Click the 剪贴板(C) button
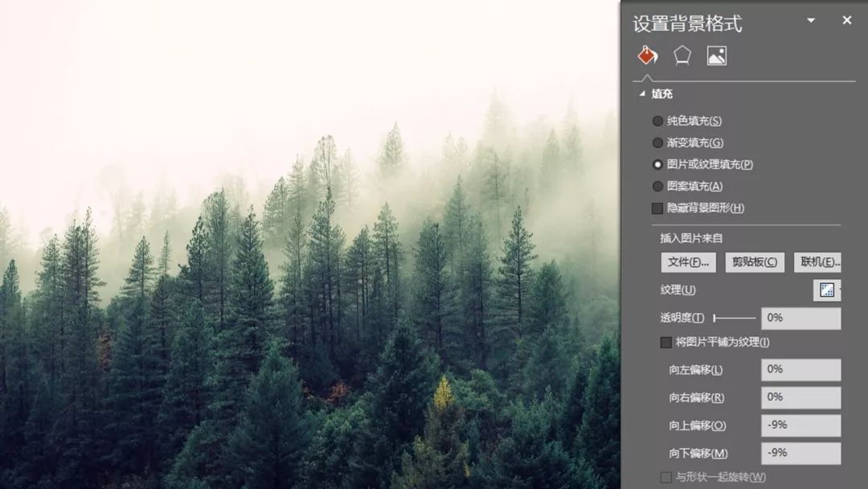This screenshot has height=489, width=868. coord(755,262)
